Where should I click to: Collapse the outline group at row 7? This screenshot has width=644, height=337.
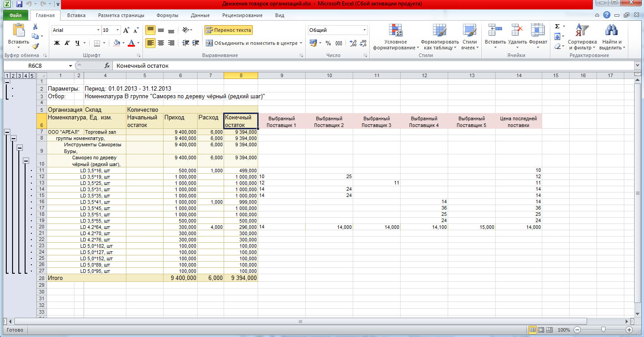click(7, 132)
